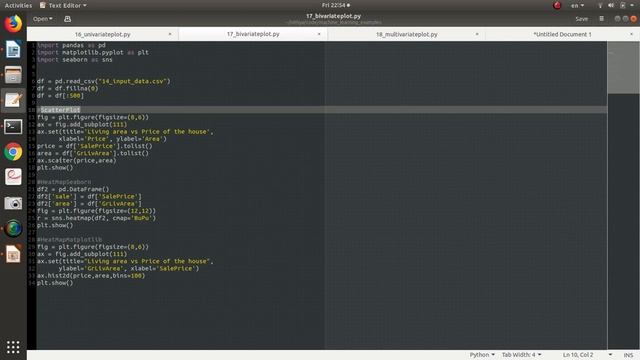The width and height of the screenshot is (640, 360).
Task: Click the Save button
Action: click(x=581, y=19)
